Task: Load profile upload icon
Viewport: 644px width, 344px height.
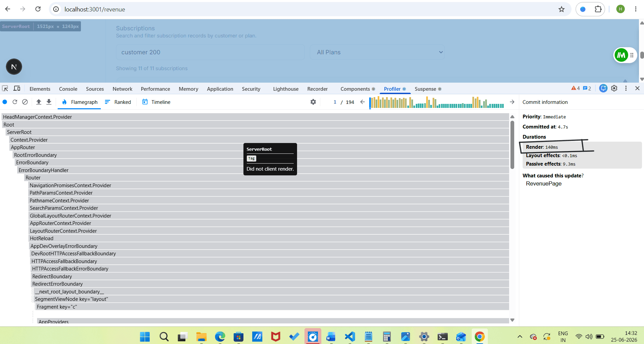Action: [39, 102]
